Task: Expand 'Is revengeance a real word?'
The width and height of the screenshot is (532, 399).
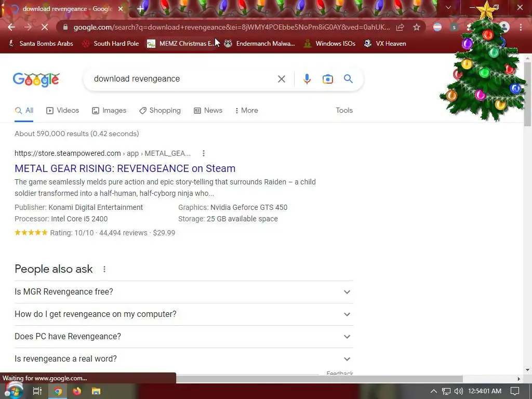Action: point(183,359)
